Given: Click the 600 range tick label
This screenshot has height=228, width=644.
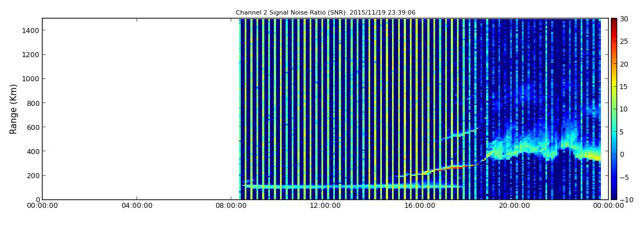Looking at the screenshot, I should click(x=32, y=127).
